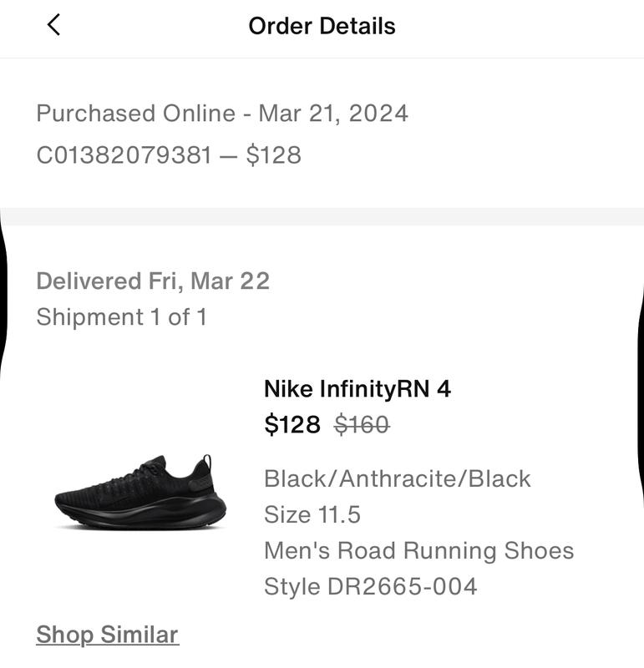Click order number C01382079381
Screen dimensions: 644x668
point(124,155)
